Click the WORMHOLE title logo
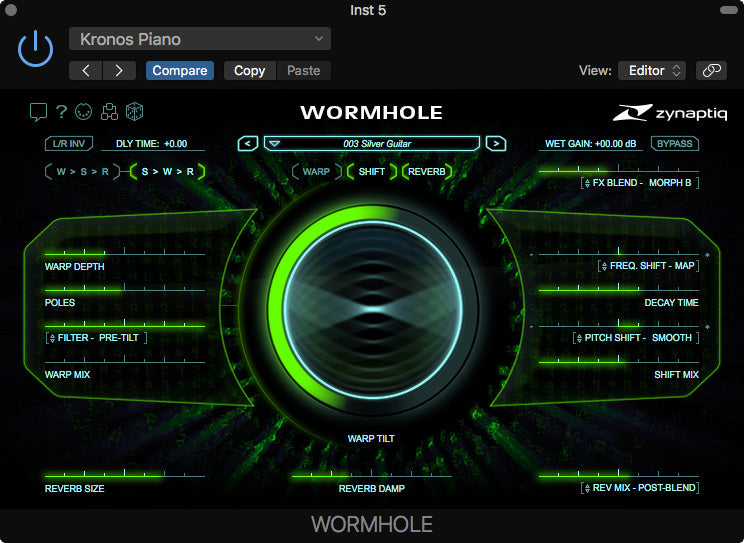Screen dimensions: 744x543 point(372,112)
